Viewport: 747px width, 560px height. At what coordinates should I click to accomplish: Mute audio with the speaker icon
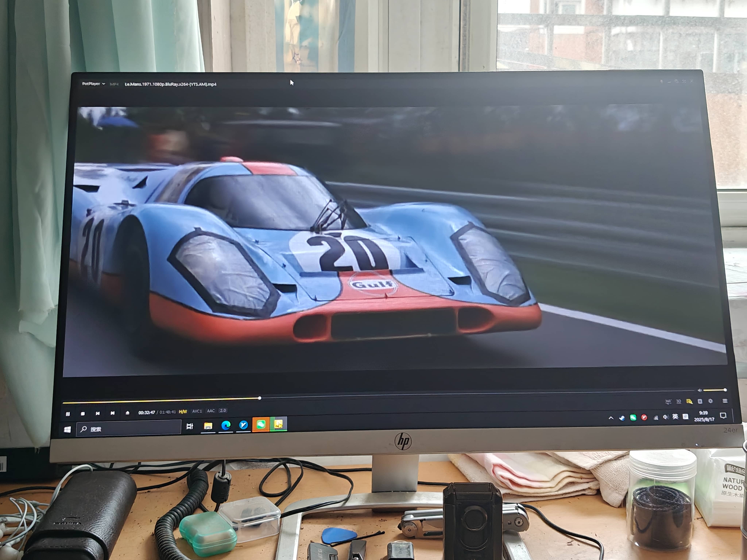click(700, 390)
